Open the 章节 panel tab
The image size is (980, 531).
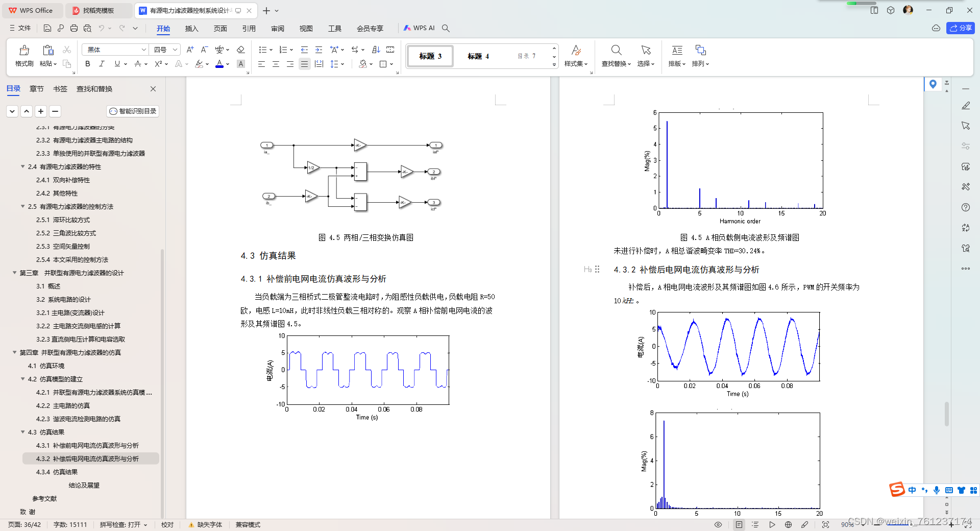point(36,88)
